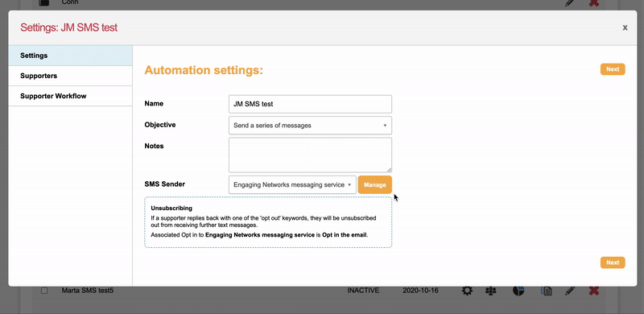This screenshot has height=314, width=644.
Task: Open the Objective dropdown
Action: point(310,126)
